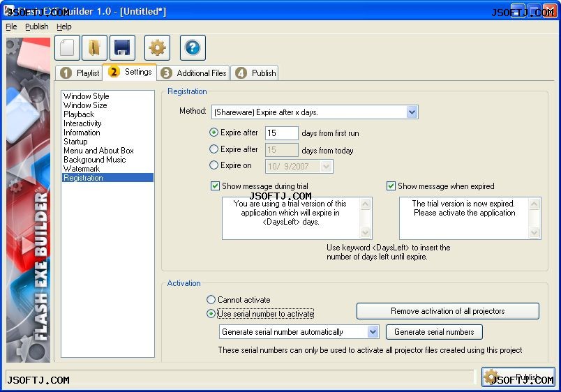Click down arrow of expired message scrollbar
The width and height of the screenshot is (561, 392).
[x=534, y=232]
